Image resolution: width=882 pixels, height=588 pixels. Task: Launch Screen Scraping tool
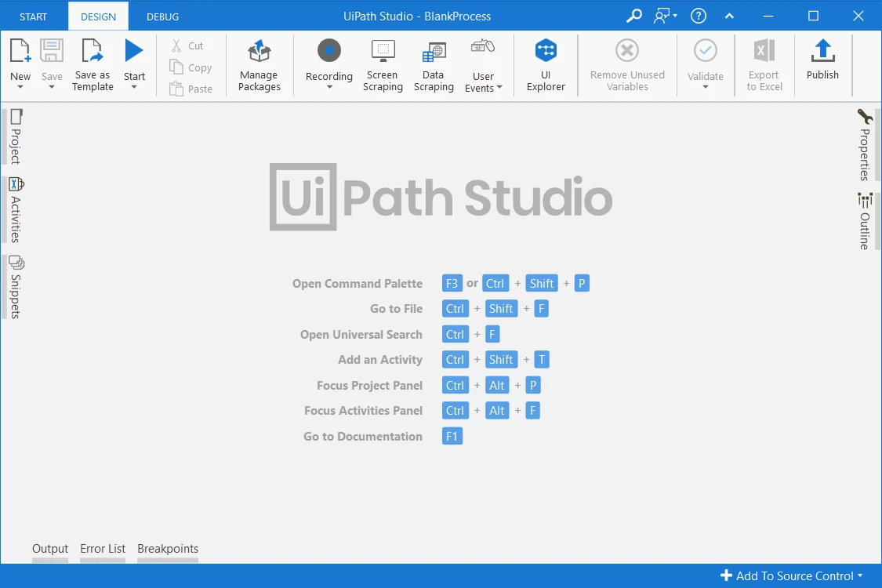click(x=383, y=65)
